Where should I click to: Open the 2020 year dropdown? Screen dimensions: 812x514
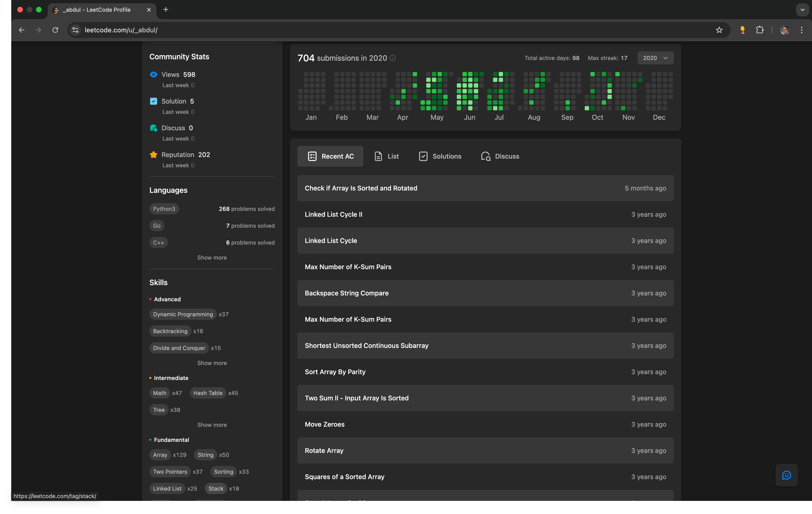point(655,58)
